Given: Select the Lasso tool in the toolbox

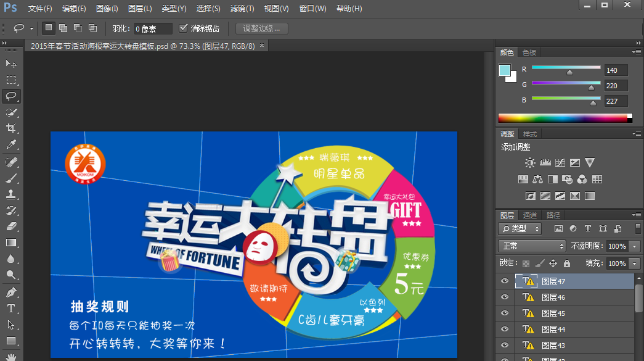Looking at the screenshot, I should pyautogui.click(x=11, y=96).
